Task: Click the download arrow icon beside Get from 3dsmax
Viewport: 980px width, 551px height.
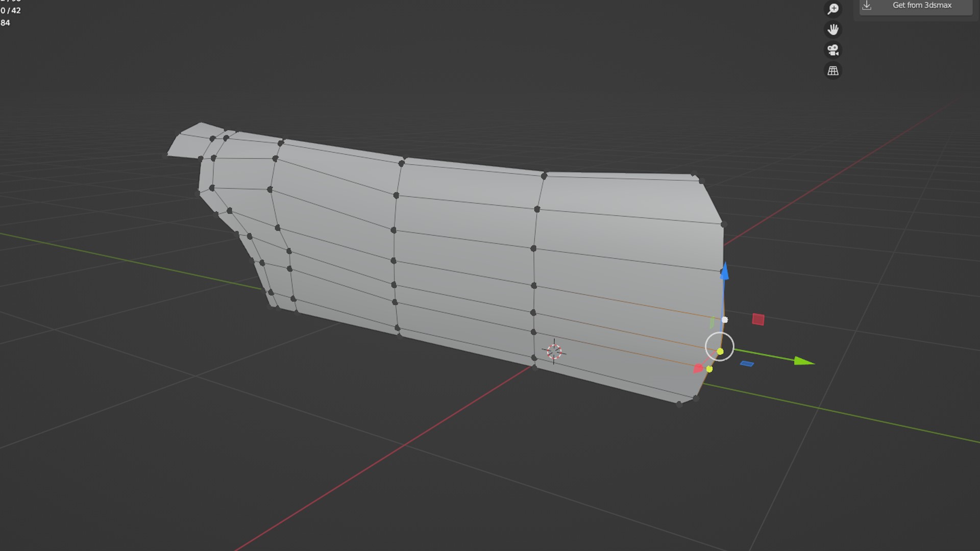Action: pyautogui.click(x=867, y=6)
